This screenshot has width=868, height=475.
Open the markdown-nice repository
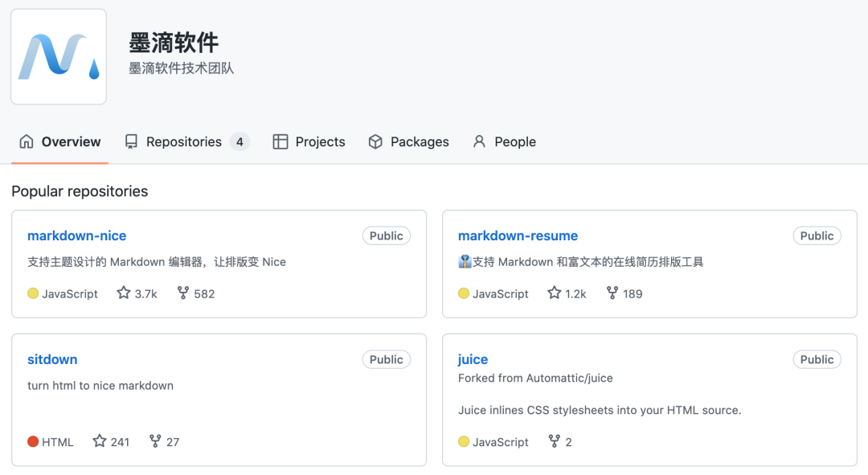pos(76,235)
